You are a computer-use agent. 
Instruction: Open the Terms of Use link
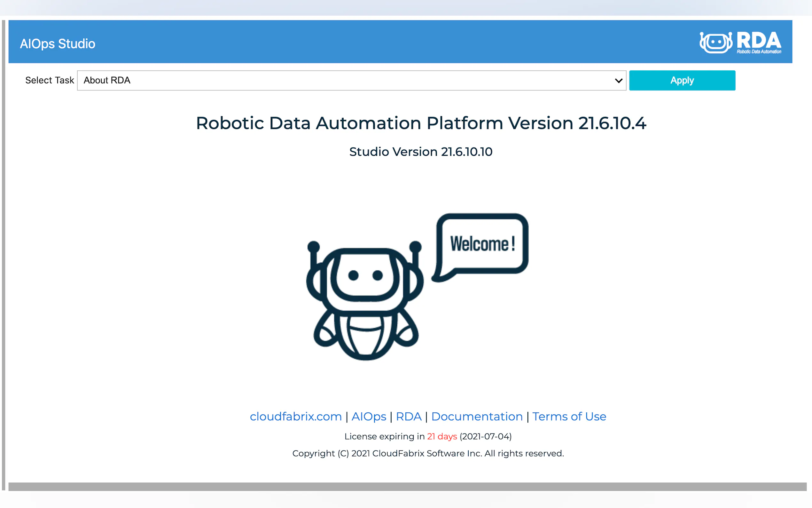pyautogui.click(x=569, y=417)
